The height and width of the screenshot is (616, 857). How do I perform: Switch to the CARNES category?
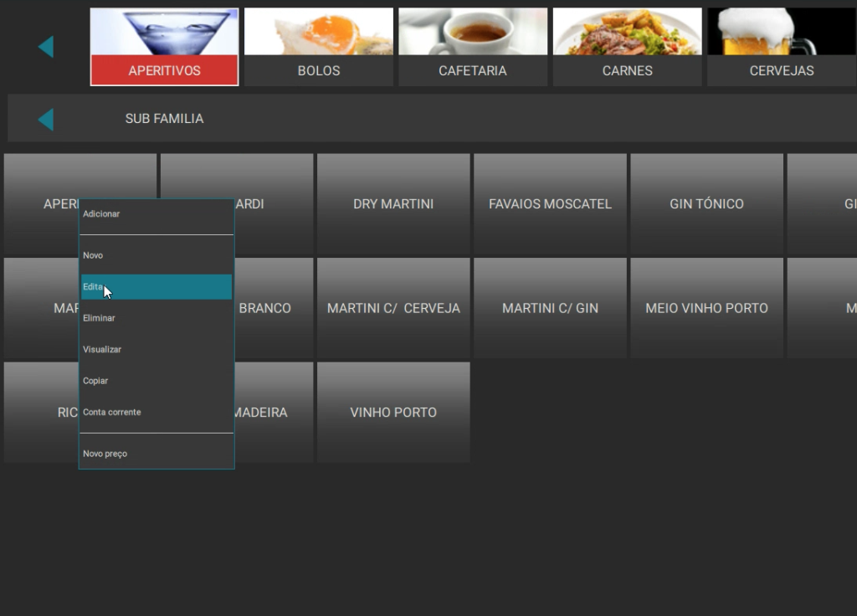(x=627, y=47)
